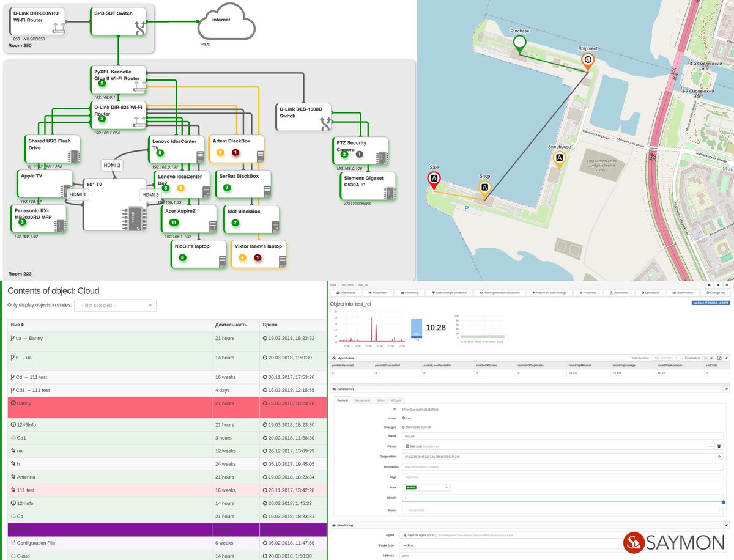
Task: Select the SPB SUT Switch node
Action: pyautogui.click(x=119, y=20)
